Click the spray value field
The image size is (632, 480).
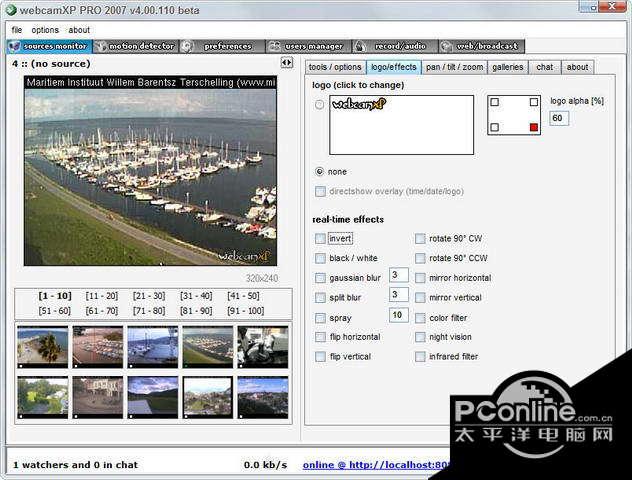399,315
